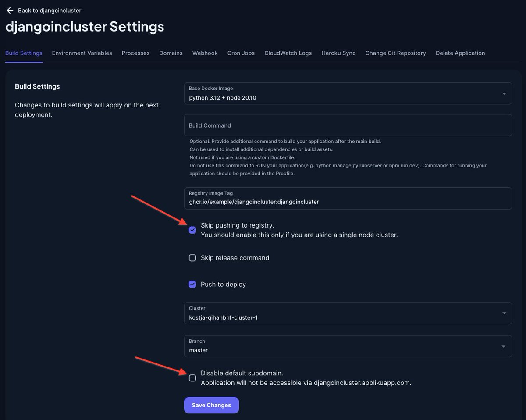Switch to Heroku Sync tab
The image size is (526, 420).
click(338, 53)
